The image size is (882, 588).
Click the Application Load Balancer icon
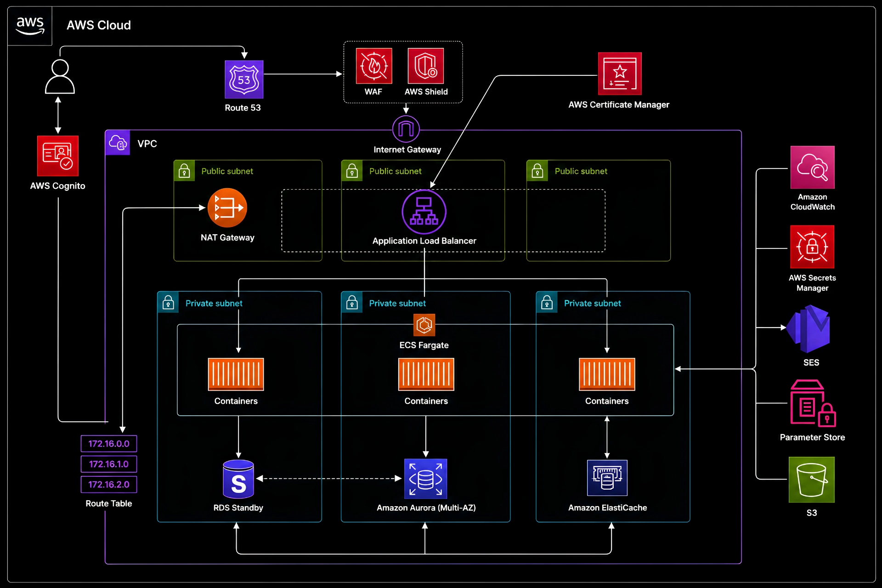424,212
